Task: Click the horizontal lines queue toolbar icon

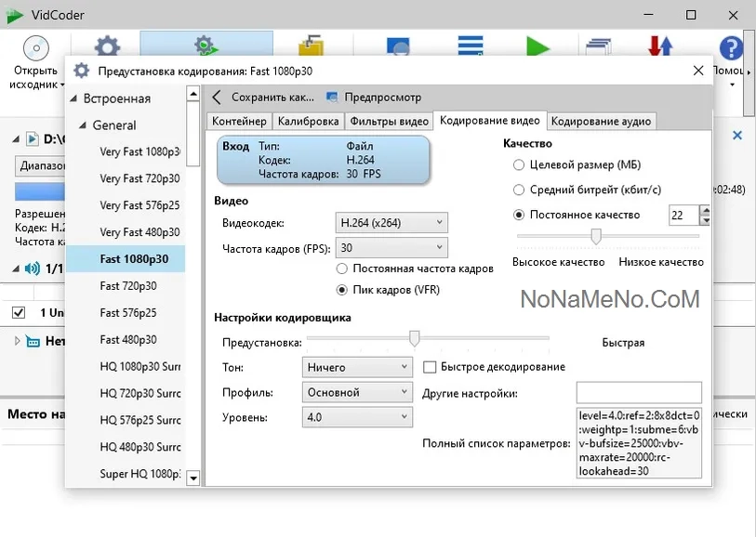Action: coord(470,46)
